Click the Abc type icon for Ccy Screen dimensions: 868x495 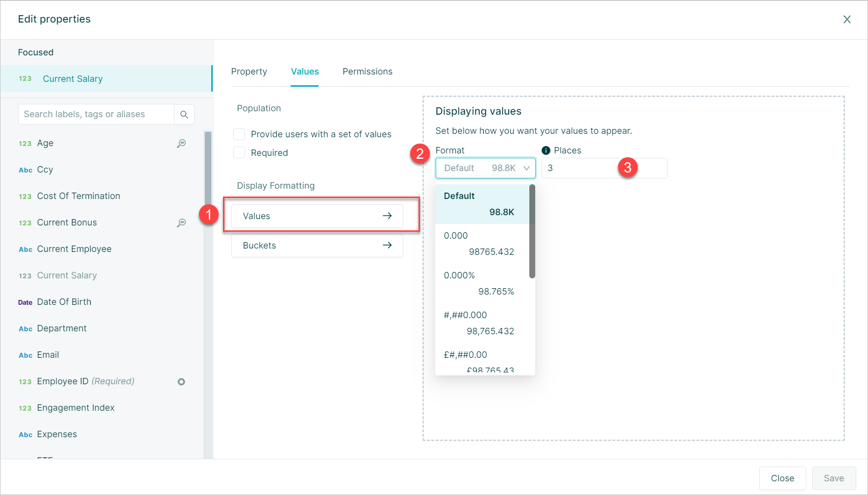[25, 170]
